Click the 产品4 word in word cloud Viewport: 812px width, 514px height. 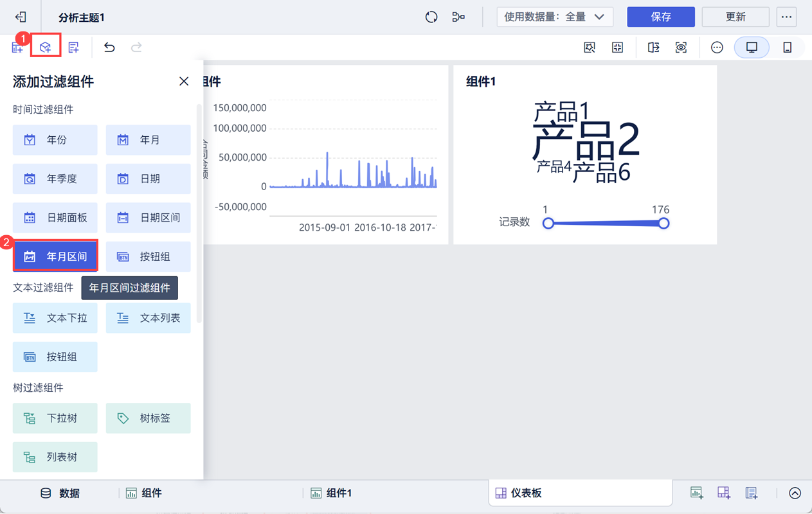554,167
